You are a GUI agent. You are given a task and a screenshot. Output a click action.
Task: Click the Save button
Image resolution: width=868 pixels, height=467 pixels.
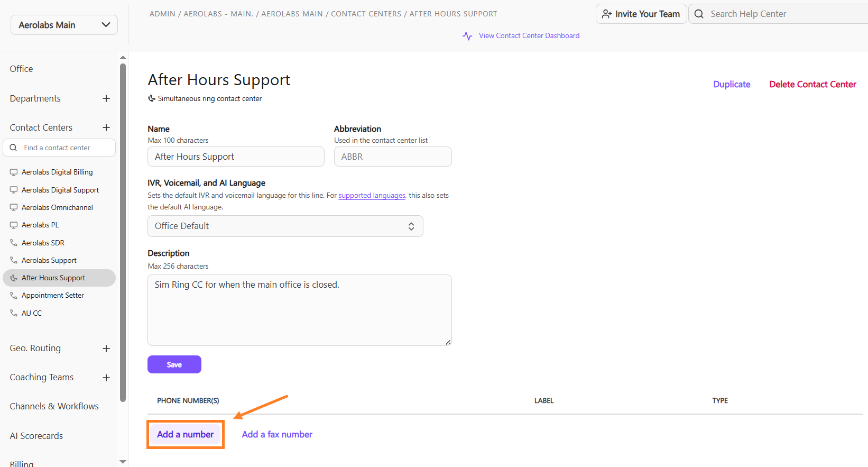coord(174,364)
